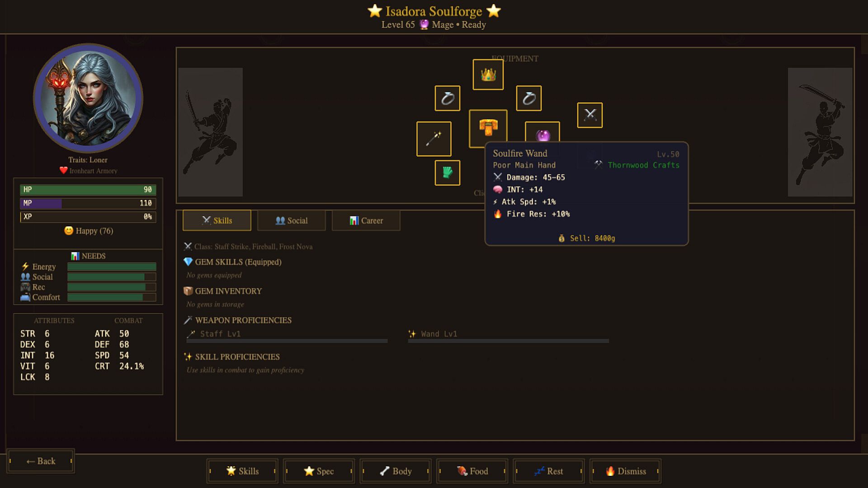The height and width of the screenshot is (488, 868).
Task: Select the crown helmet equipment slot
Action: (488, 75)
